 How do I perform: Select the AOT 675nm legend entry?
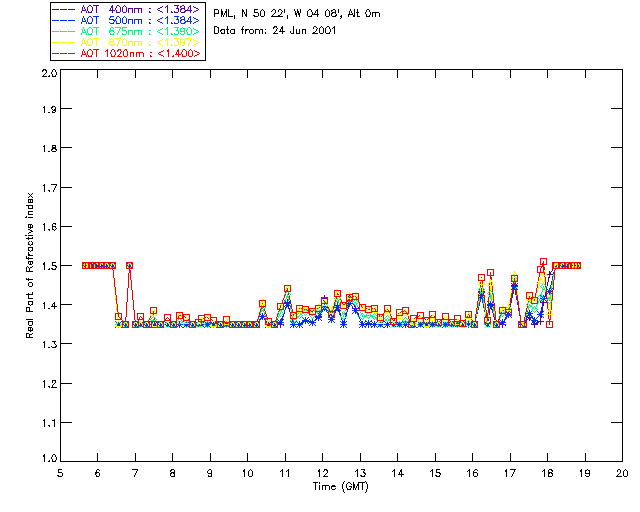pyautogui.click(x=127, y=31)
